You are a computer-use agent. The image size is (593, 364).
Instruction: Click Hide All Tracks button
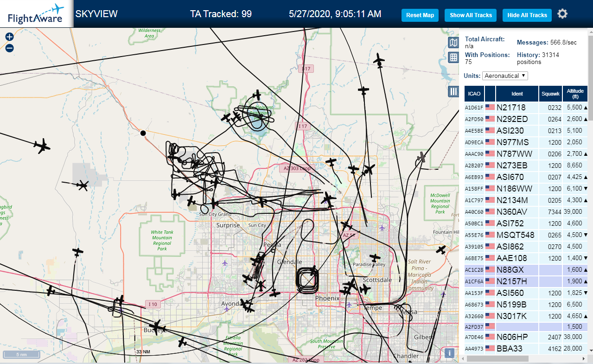point(527,15)
